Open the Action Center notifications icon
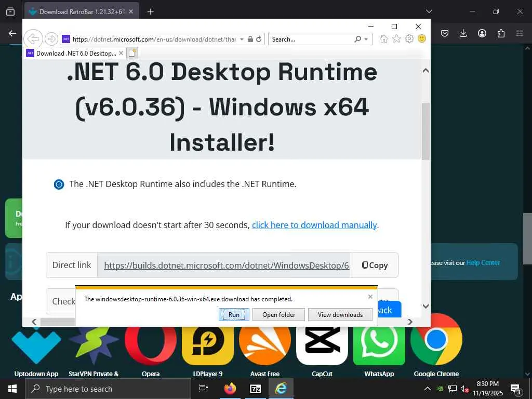Viewport: 532px width, 399px height. (516, 389)
